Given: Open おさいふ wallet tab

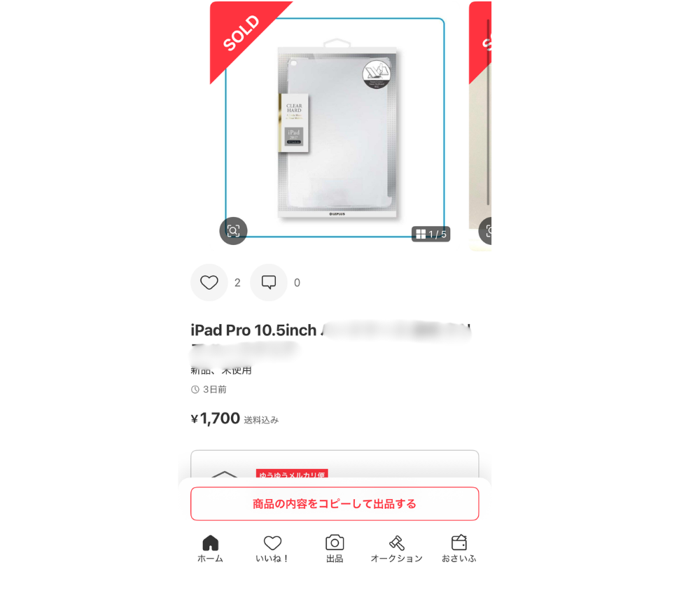Looking at the screenshot, I should pos(459,549).
